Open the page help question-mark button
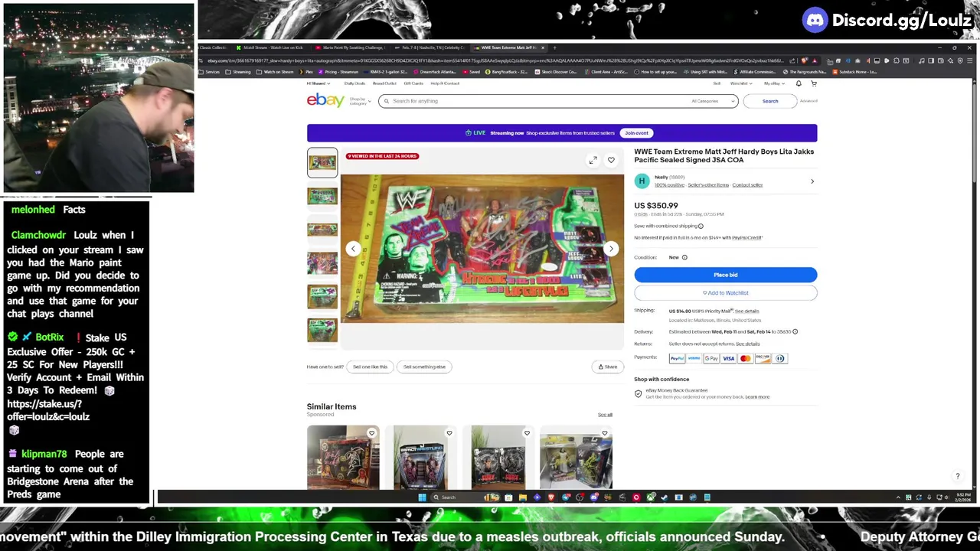 pos(957,476)
